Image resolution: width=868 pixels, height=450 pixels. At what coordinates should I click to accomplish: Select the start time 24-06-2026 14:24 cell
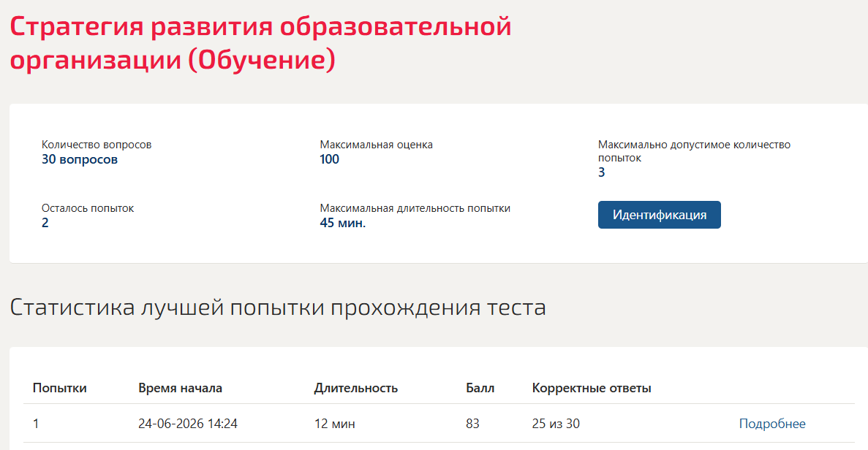coord(188,424)
